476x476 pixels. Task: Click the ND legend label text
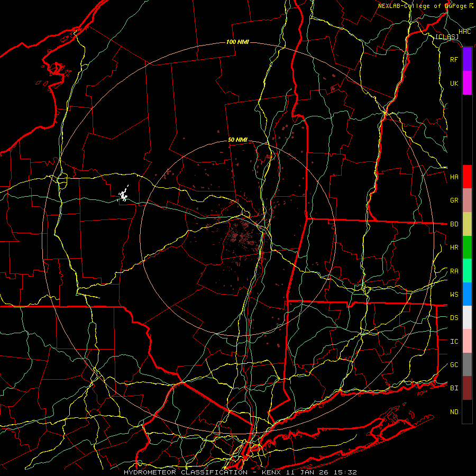coord(454,412)
